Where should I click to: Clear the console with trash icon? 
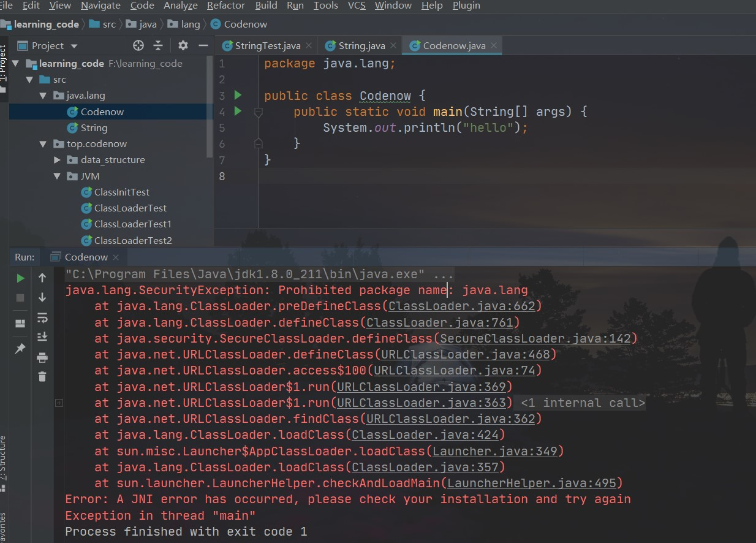[x=42, y=376]
